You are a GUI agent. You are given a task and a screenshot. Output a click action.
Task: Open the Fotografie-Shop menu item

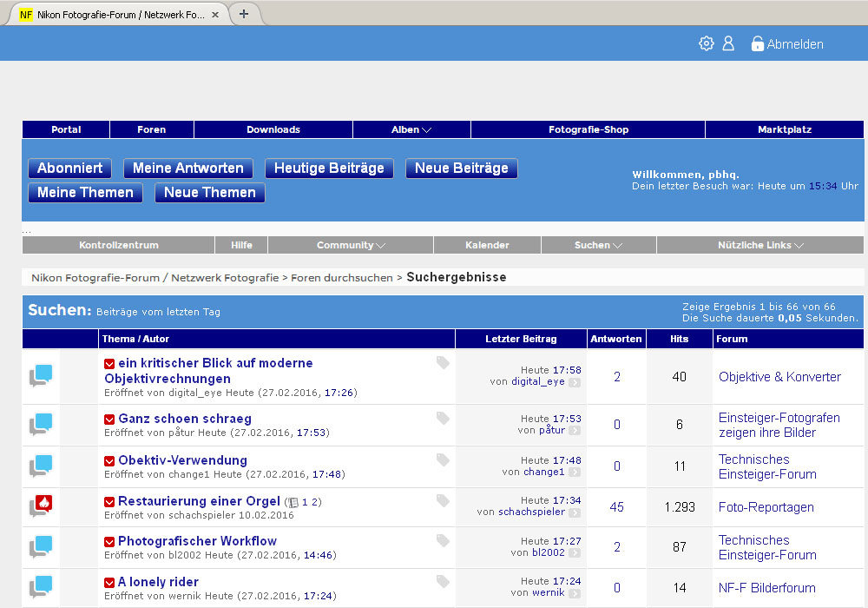[x=588, y=129]
